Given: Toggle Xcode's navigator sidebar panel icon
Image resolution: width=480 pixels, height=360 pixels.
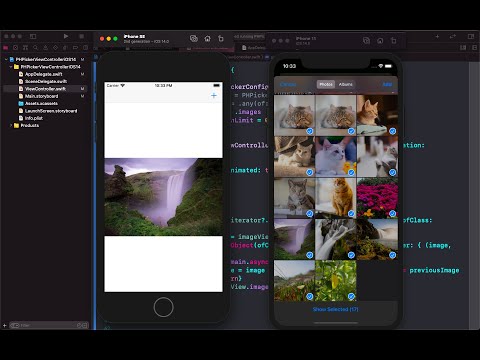Looking at the screenshot, I should click(33, 36).
